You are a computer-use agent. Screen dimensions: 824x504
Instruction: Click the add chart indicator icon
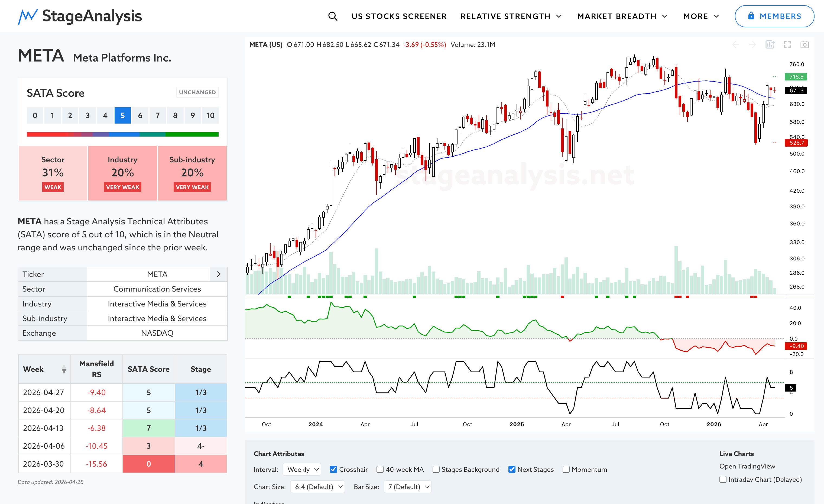click(x=770, y=44)
